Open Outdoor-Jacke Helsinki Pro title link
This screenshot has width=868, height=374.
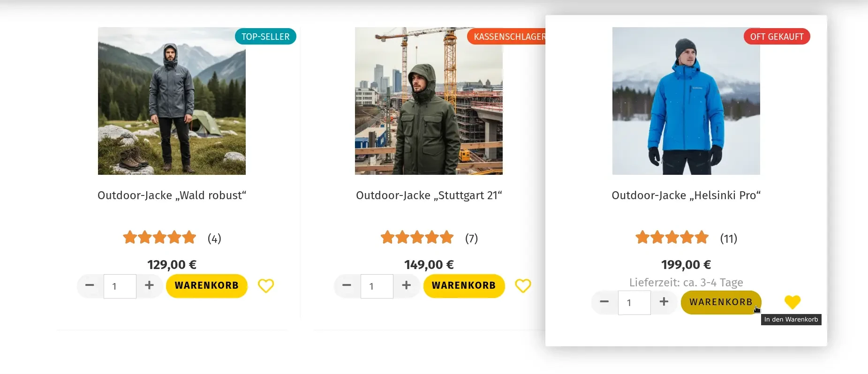pyautogui.click(x=686, y=195)
